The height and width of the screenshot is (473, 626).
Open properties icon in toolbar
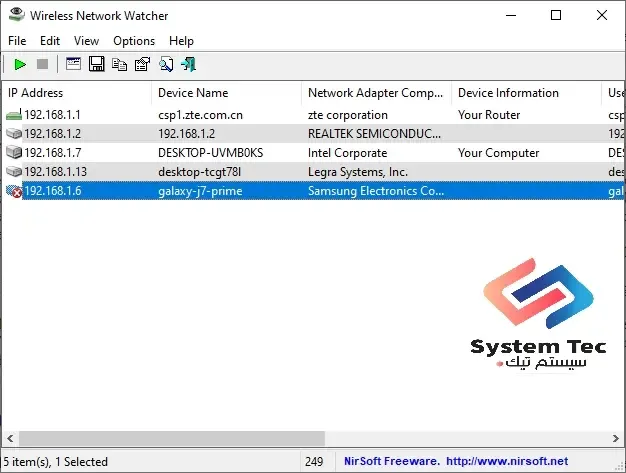click(x=143, y=64)
